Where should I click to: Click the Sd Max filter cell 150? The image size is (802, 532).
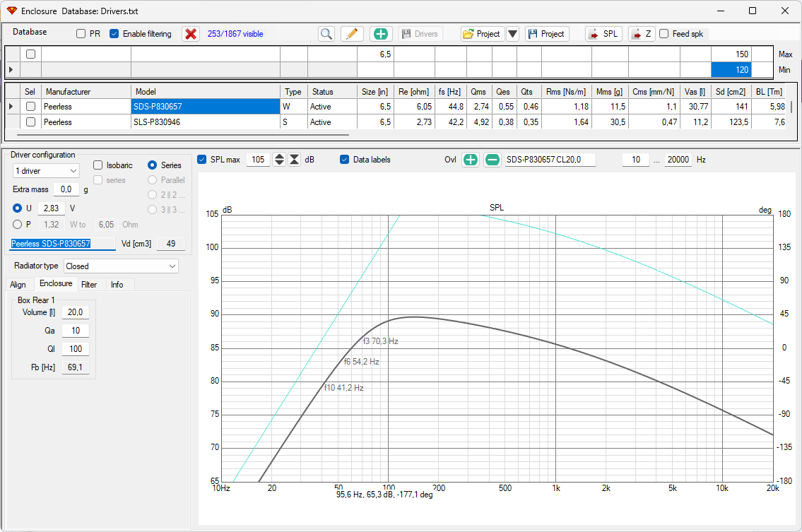click(x=731, y=54)
